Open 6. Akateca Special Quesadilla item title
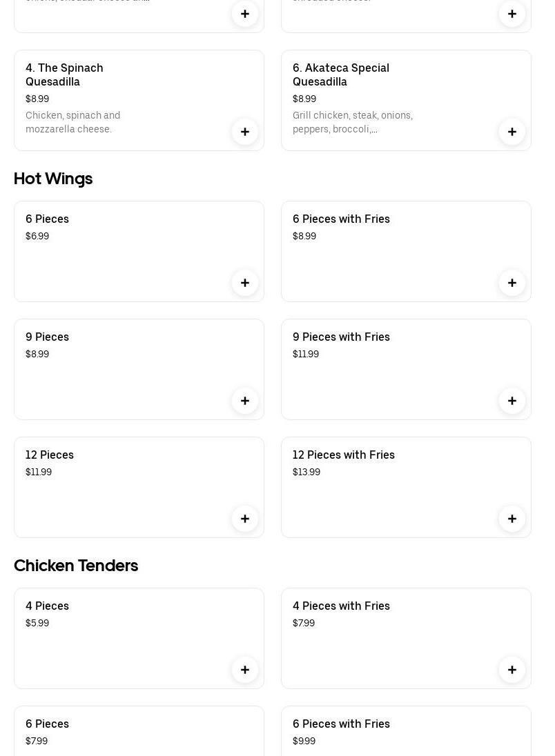 341,74
